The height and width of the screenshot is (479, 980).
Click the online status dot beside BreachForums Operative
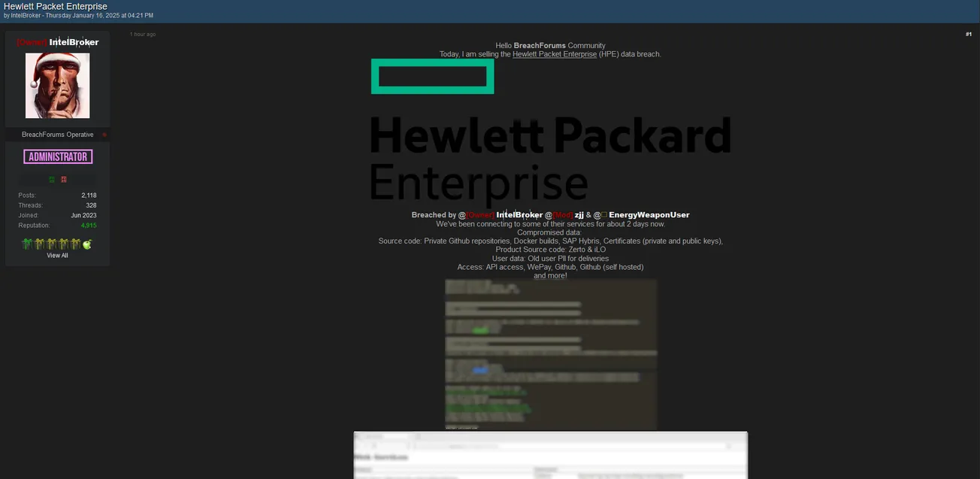(x=104, y=134)
